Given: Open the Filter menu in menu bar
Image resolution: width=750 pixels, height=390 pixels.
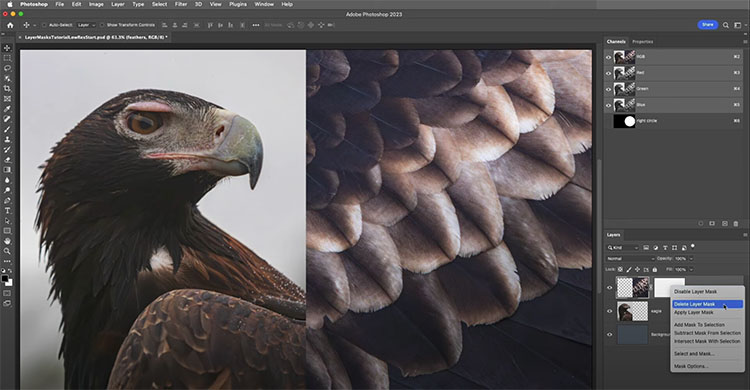Looking at the screenshot, I should [181, 4].
